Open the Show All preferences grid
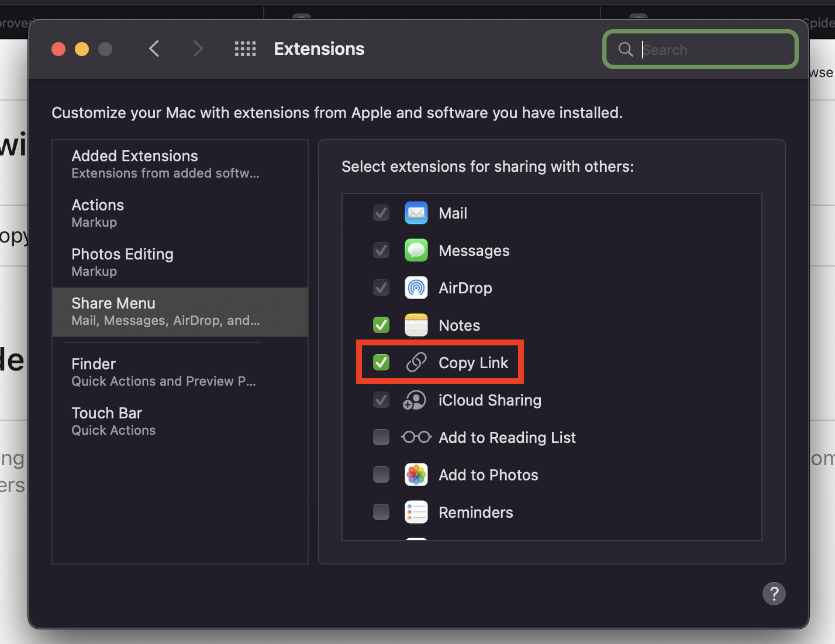This screenshot has height=644, width=835. tap(245, 49)
